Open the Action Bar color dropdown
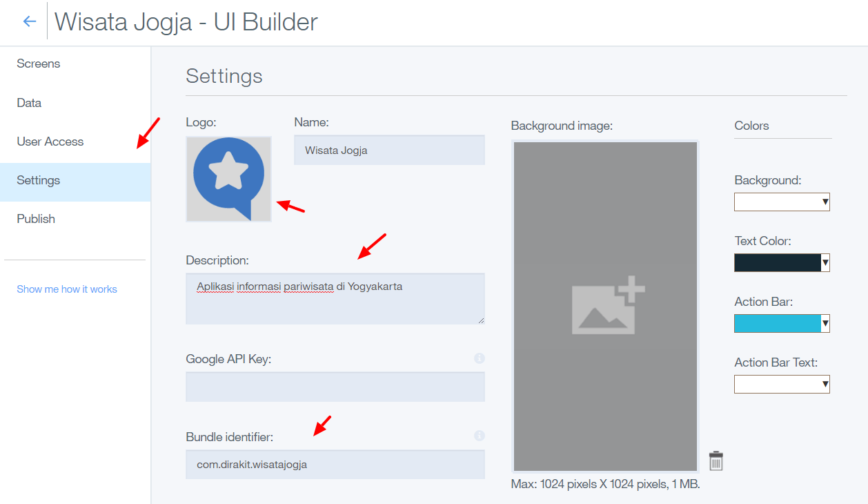The width and height of the screenshot is (868, 504). click(782, 323)
